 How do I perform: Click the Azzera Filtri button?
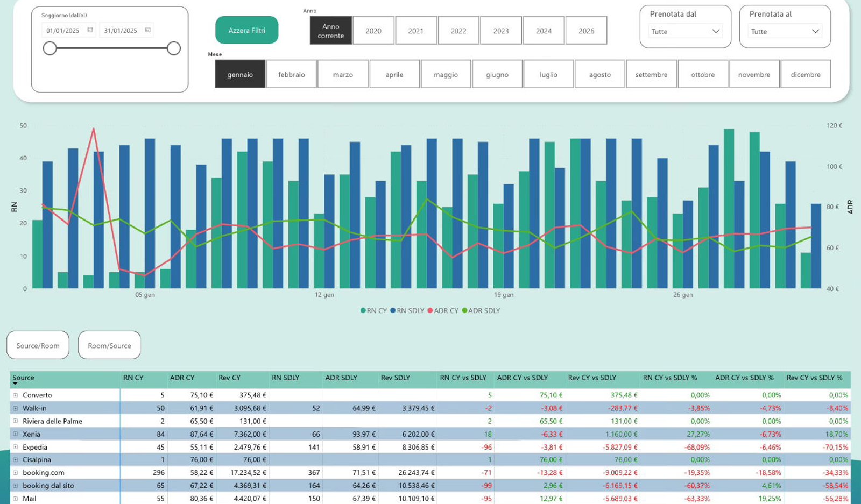(x=247, y=30)
